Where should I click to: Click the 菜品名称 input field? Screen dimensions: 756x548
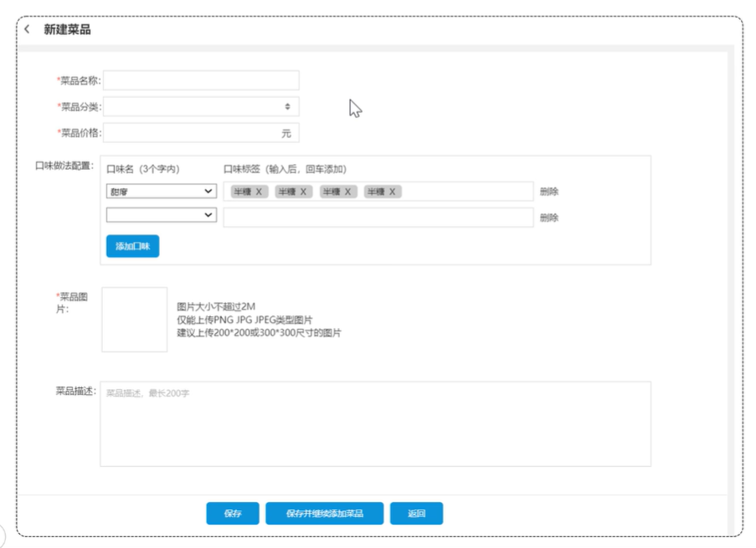coord(201,80)
